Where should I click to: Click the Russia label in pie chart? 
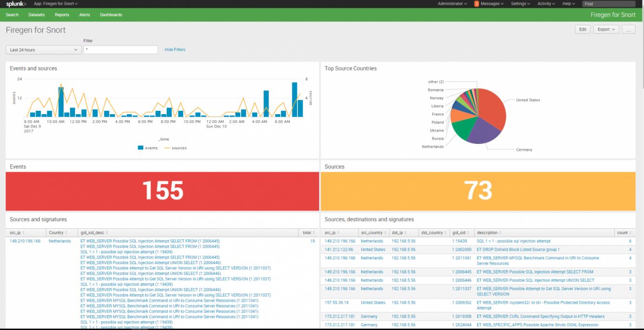pyautogui.click(x=438, y=139)
